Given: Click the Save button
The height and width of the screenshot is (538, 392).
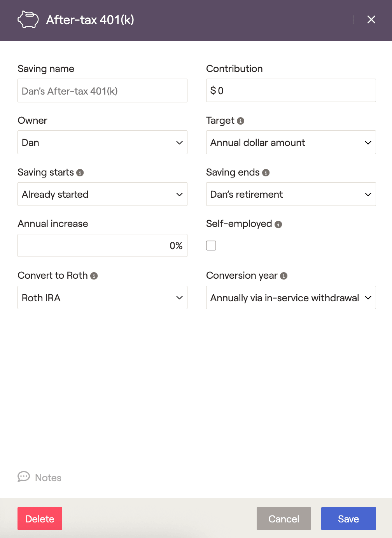Looking at the screenshot, I should [x=348, y=519].
